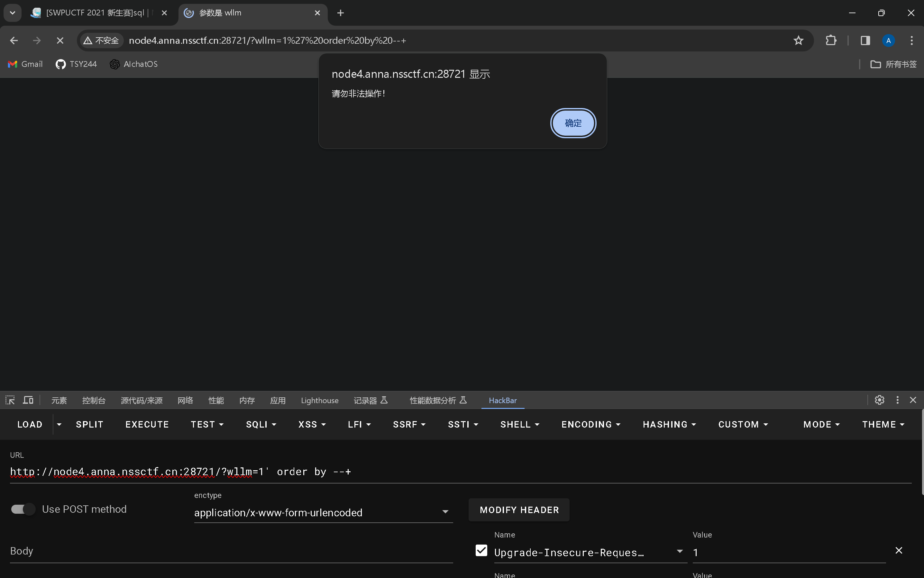Click the inspect element picker icon
This screenshot has height=578, width=924.
coord(10,400)
